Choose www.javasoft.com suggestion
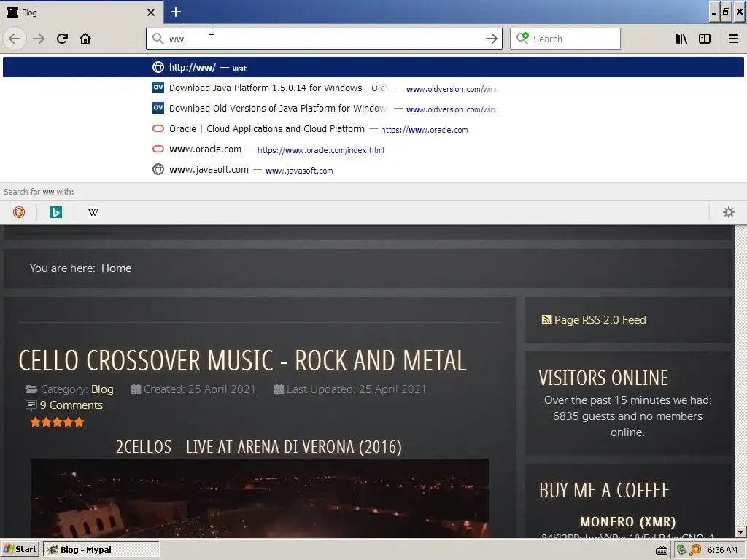747x560 pixels. click(x=373, y=170)
